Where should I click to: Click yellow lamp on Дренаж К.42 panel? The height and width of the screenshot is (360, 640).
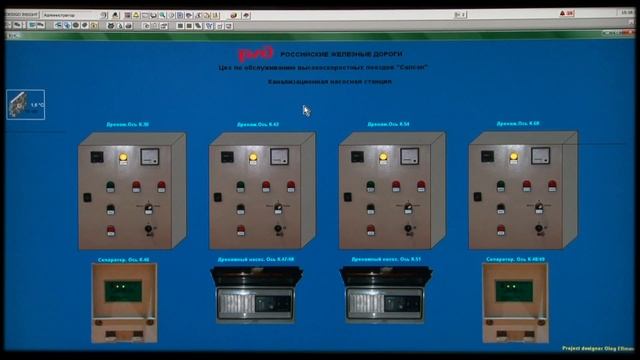[x=253, y=158]
